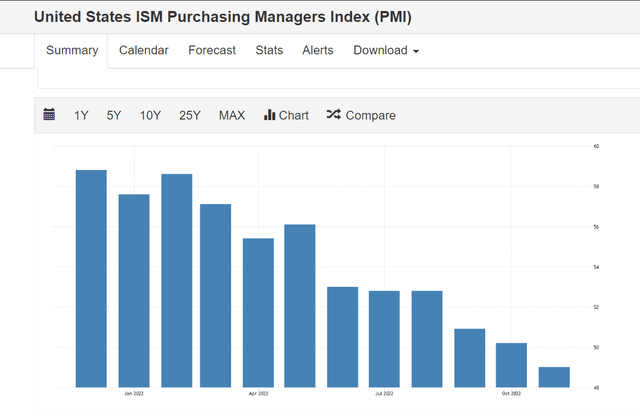
Task: Click the shortest bar at chart's right end
Action: [x=554, y=377]
